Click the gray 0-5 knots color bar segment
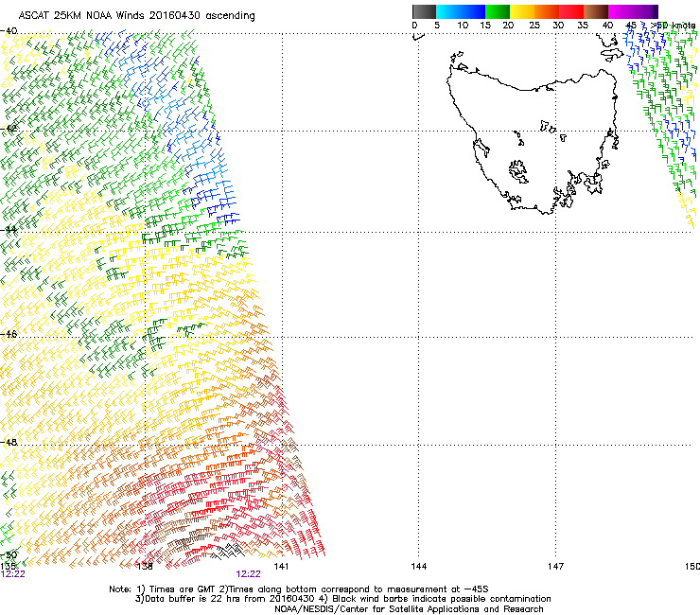Screen dimensions: 700x615 [x=424, y=11]
